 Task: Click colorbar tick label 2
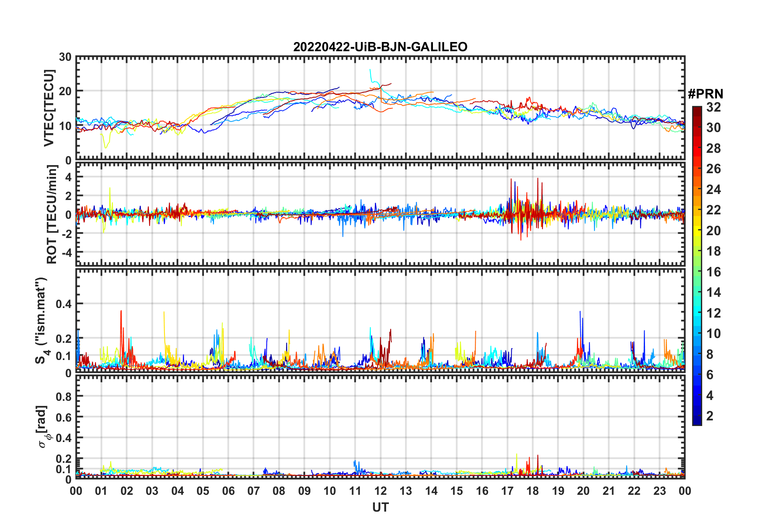(710, 416)
